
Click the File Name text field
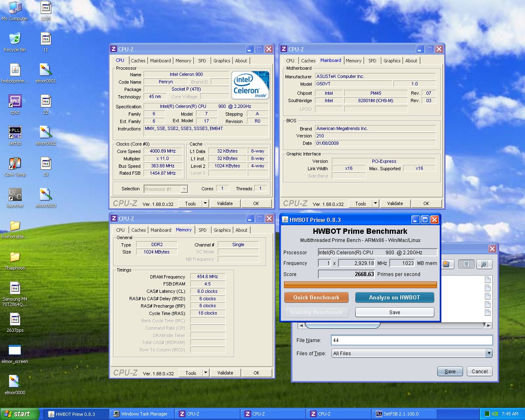[x=412, y=340]
